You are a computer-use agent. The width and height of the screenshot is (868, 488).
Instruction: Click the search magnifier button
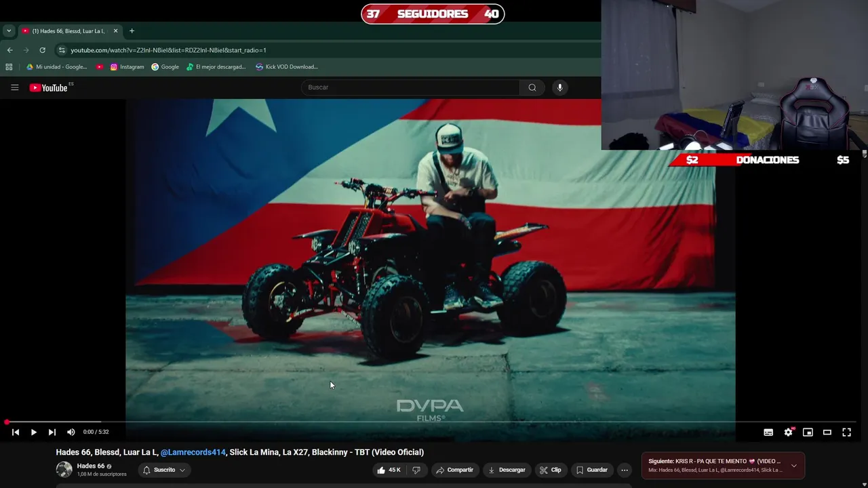coord(532,87)
